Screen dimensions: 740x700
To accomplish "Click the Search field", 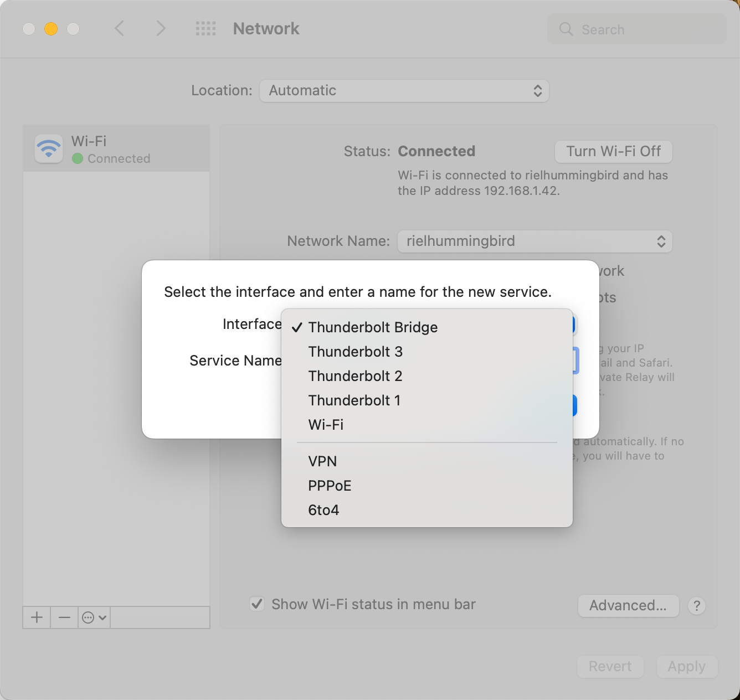I will [637, 29].
